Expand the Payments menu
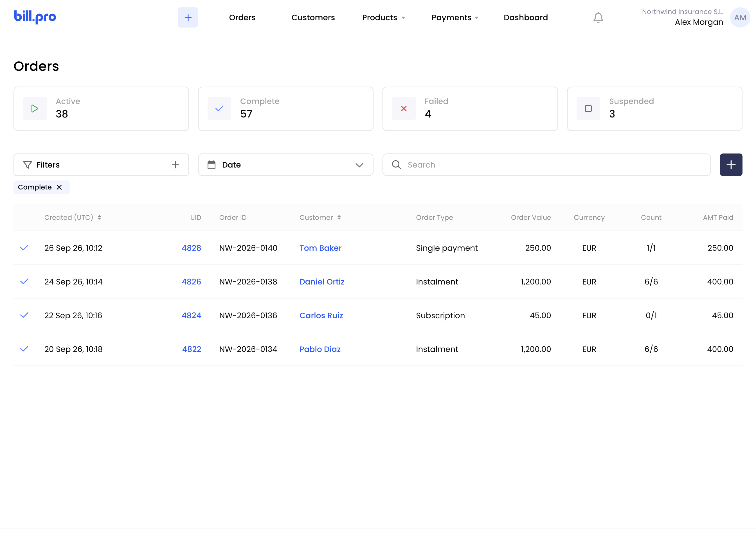 click(x=455, y=17)
